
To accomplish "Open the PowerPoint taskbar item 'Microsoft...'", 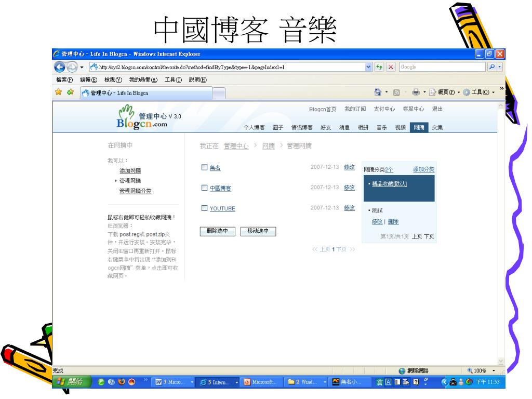I will [262, 382].
